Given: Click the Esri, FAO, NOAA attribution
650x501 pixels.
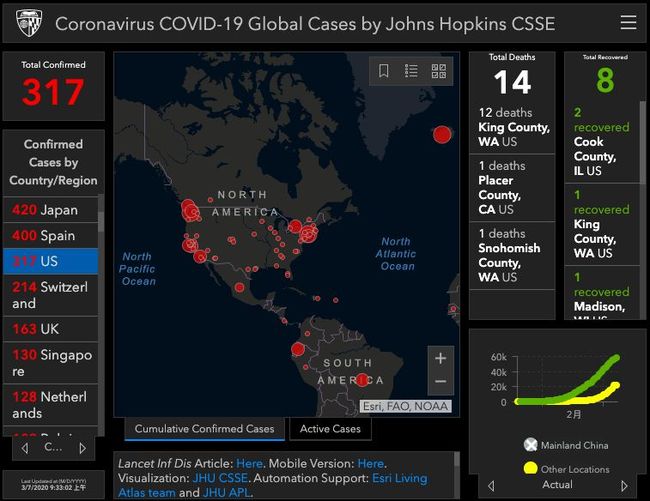Looking at the screenshot, I should click(x=405, y=406).
